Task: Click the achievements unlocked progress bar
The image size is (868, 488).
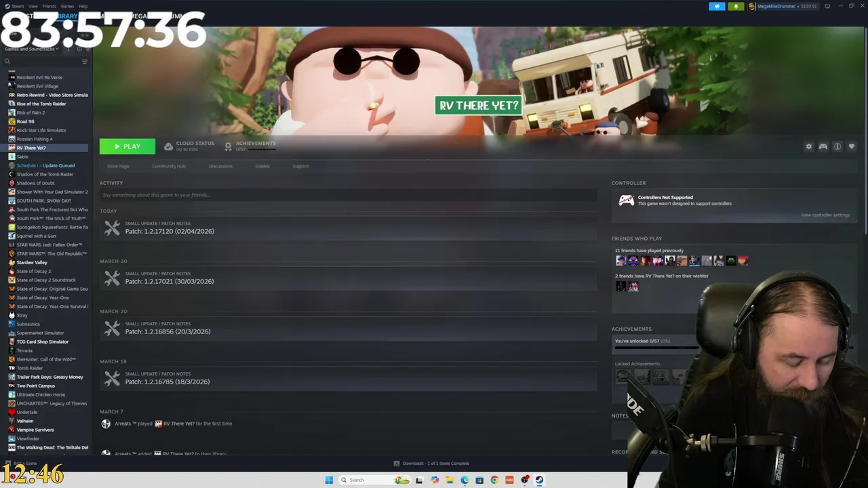Action: coord(656,348)
